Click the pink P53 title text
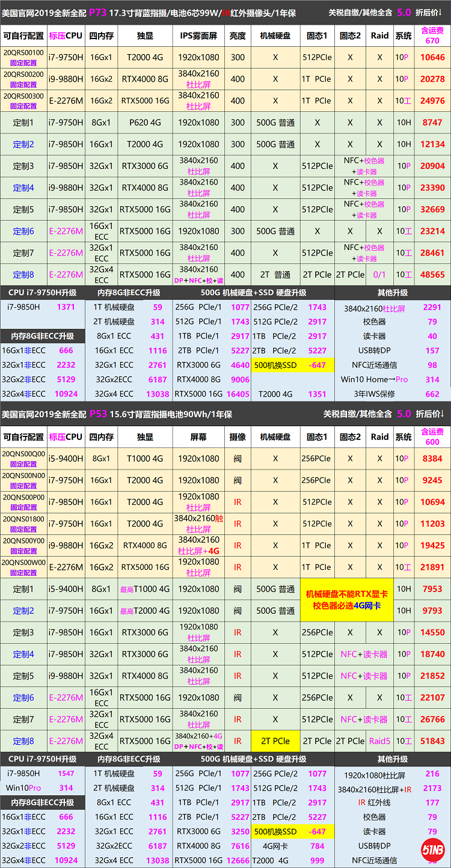Screen dimensions: 451x868 [x=98, y=414]
